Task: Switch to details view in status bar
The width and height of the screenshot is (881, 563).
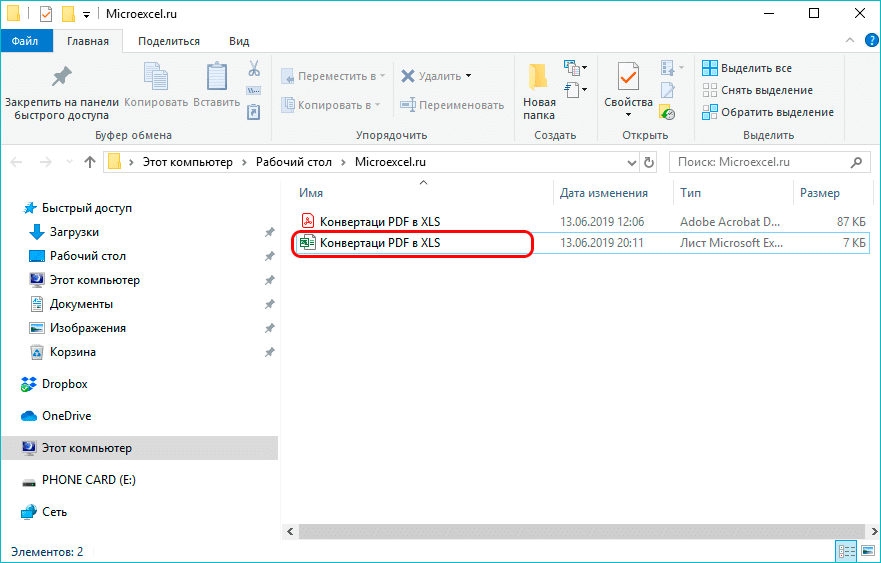Action: [x=845, y=552]
